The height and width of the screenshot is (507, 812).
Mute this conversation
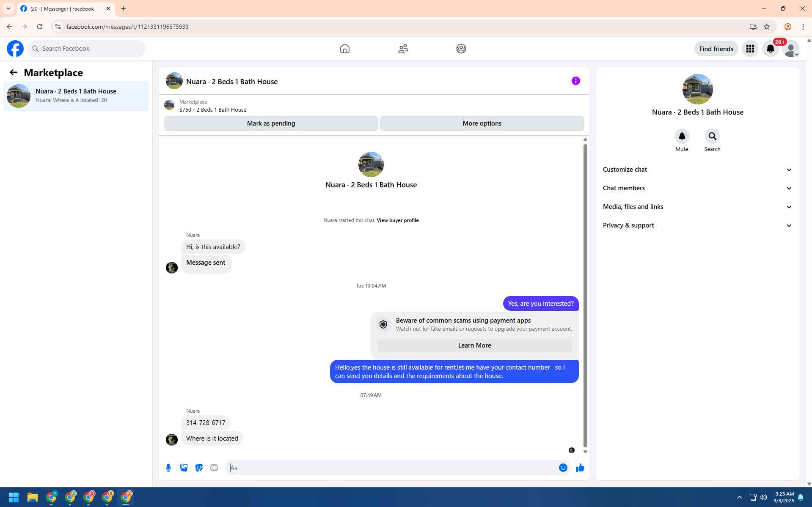682,136
